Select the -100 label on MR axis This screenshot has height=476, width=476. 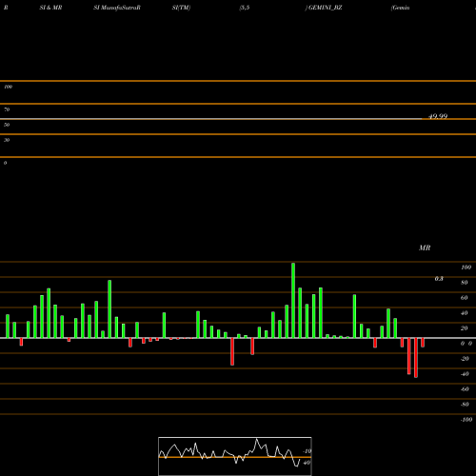pos(466,420)
